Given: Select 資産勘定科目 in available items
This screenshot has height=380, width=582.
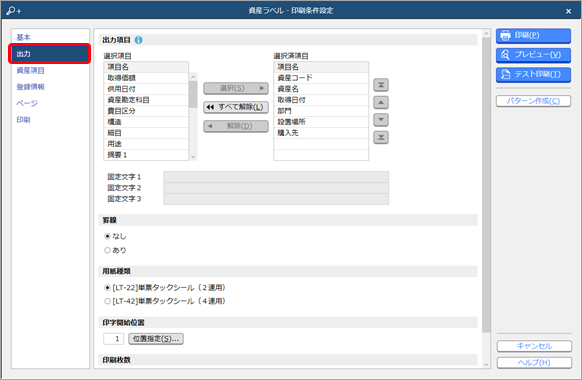Looking at the screenshot, I should [146, 100].
